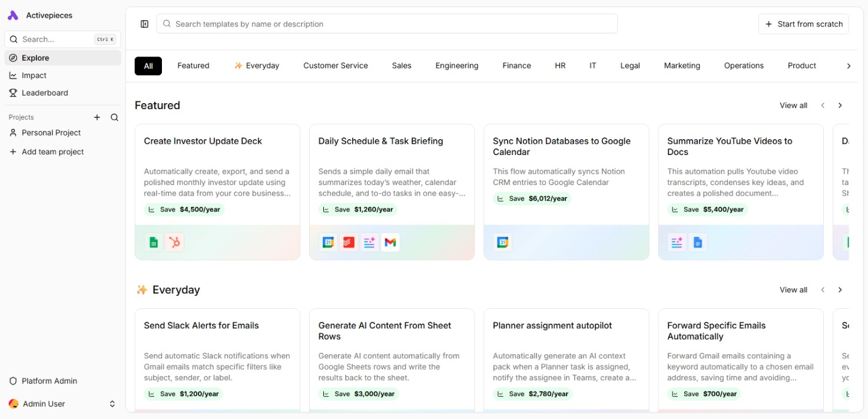Image resolution: width=868 pixels, height=419 pixels.
Task: Click the add project plus icon
Action: click(97, 117)
